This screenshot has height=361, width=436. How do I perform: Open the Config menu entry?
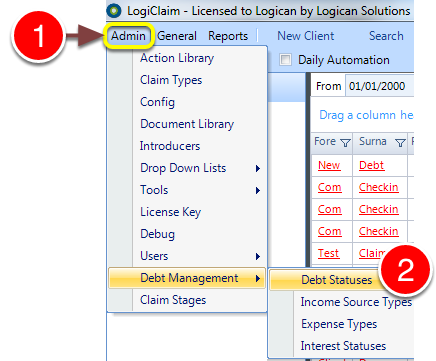pos(157,102)
